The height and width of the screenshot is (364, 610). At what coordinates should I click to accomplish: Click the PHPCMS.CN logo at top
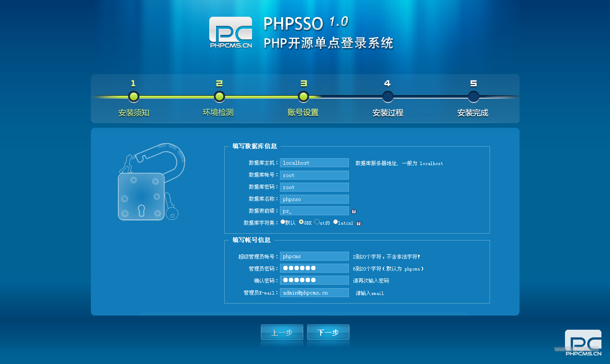[x=231, y=32]
